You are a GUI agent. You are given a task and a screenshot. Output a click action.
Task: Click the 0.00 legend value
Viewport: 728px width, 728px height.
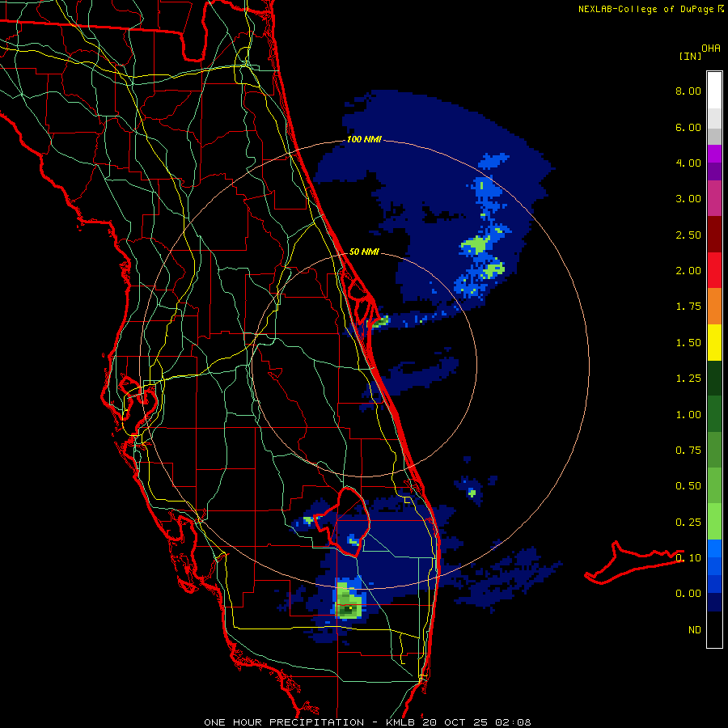[x=688, y=594]
